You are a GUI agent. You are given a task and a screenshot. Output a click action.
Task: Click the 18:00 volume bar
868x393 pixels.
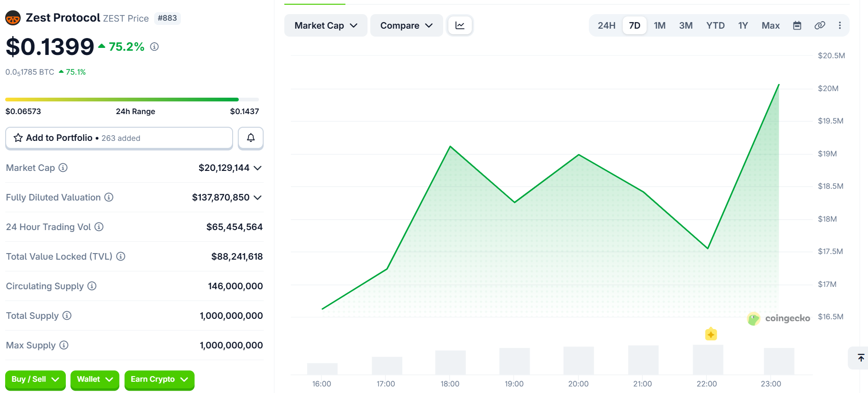tap(450, 362)
